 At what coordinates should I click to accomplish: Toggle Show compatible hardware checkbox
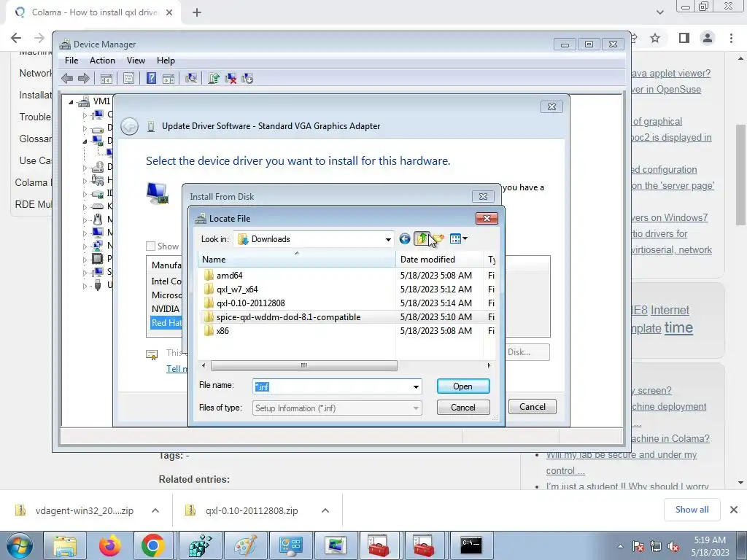coord(150,246)
